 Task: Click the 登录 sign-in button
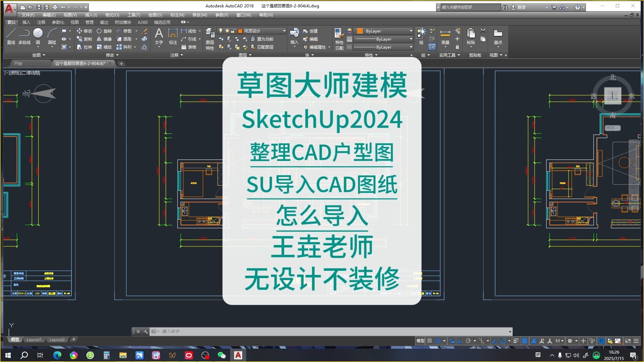pyautogui.click(x=522, y=7)
